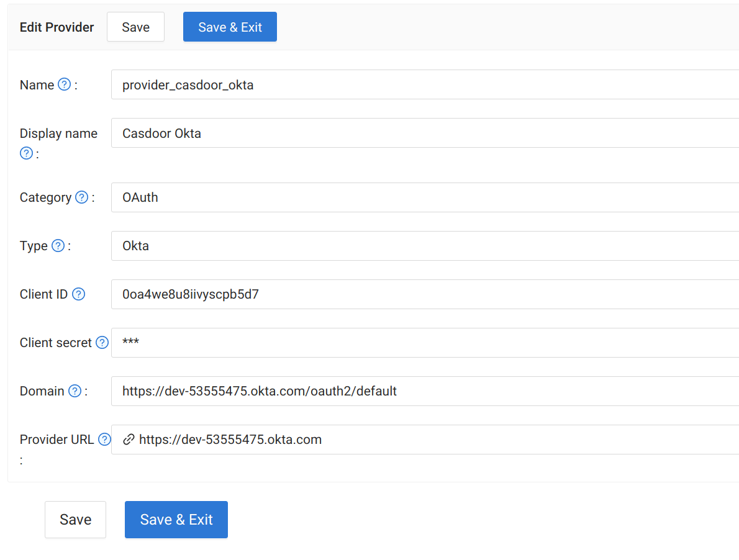
Task: Click the Provider URL help icon
Action: click(x=103, y=439)
